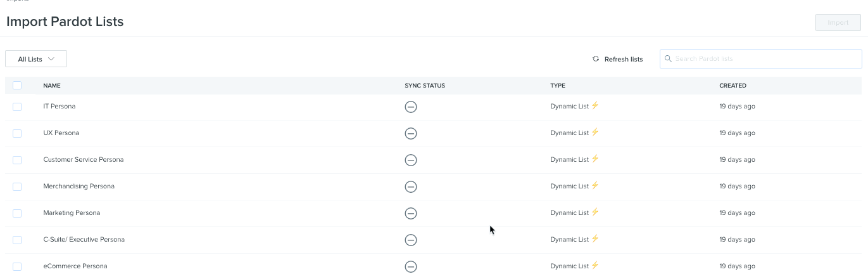This screenshot has height=274, width=868.
Task: Click lightning bolt icon in Merchandising Persona row
Action: (595, 185)
